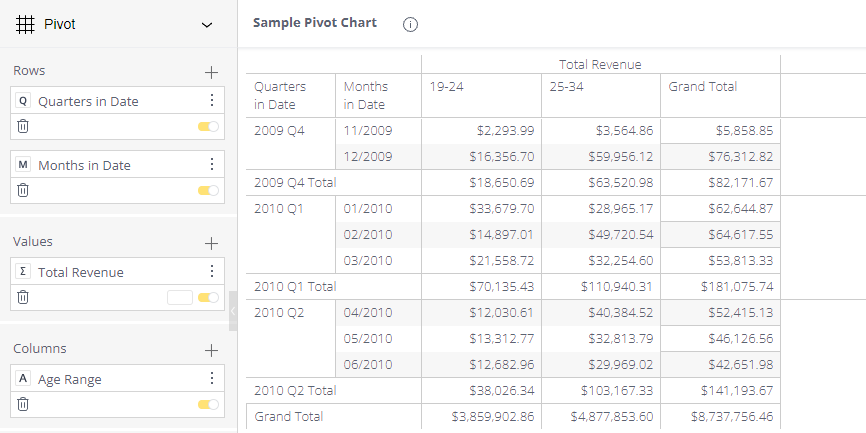Viewport: 866px width, 433px height.
Task: Add a new Values field with plus
Action: [x=211, y=243]
